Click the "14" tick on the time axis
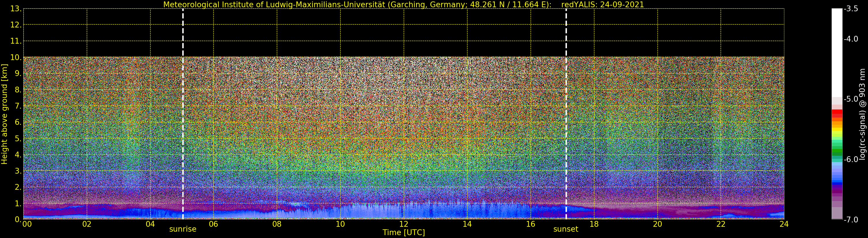The height and width of the screenshot is (238, 868). pyautogui.click(x=467, y=224)
